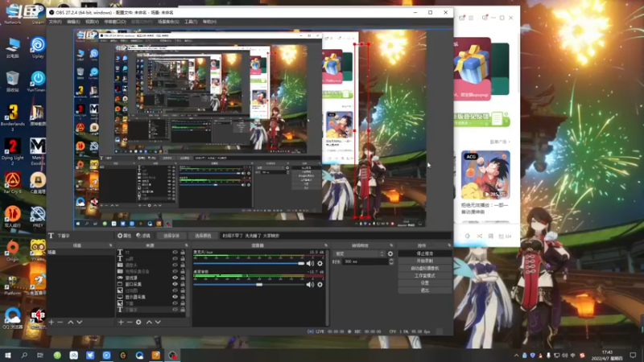Open 属性 properties for selected source
Image resolution: width=644 pixels, height=362 pixels.
click(124, 236)
